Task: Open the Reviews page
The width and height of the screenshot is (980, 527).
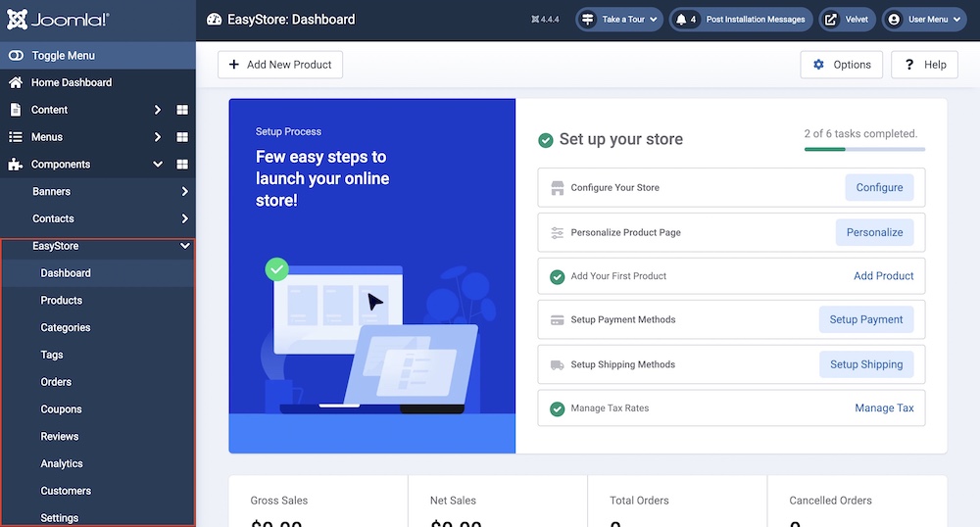Action: coord(60,437)
